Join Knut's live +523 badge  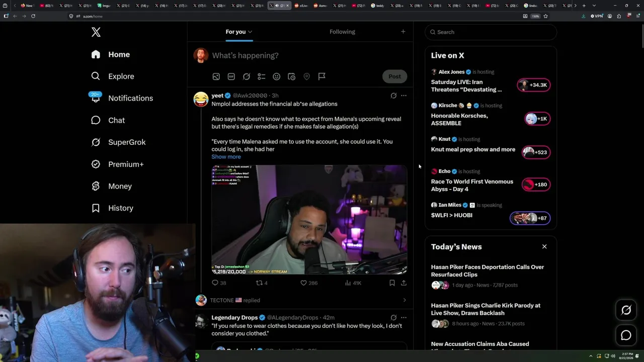[x=536, y=152]
